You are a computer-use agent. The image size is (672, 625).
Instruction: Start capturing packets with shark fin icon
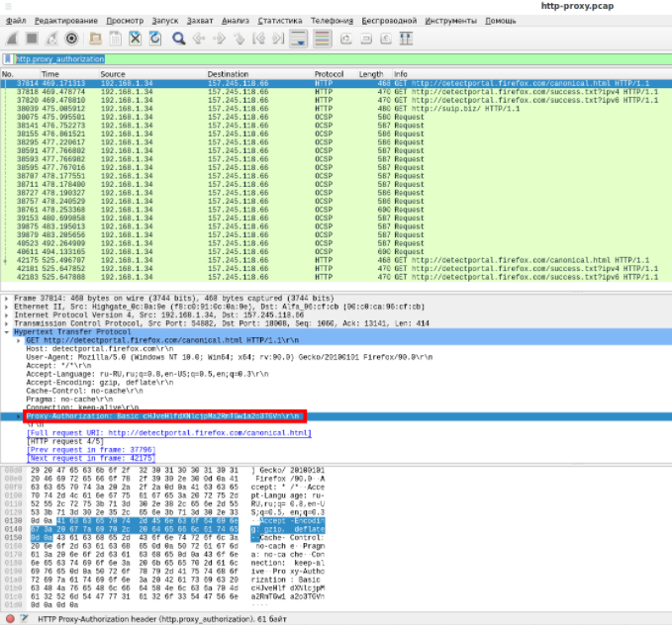point(12,39)
